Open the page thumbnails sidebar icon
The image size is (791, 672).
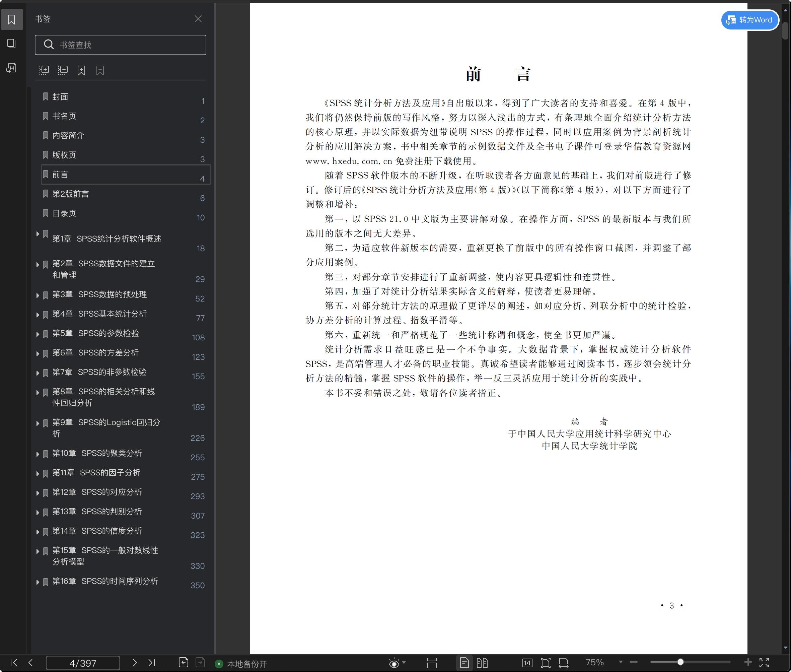[x=11, y=44]
